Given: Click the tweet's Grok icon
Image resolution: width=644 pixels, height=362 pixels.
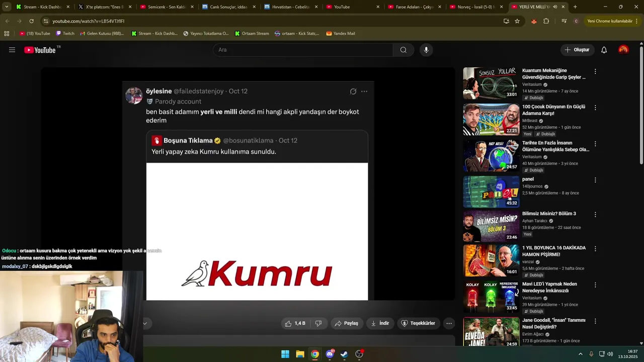Looking at the screenshot, I should tap(353, 92).
